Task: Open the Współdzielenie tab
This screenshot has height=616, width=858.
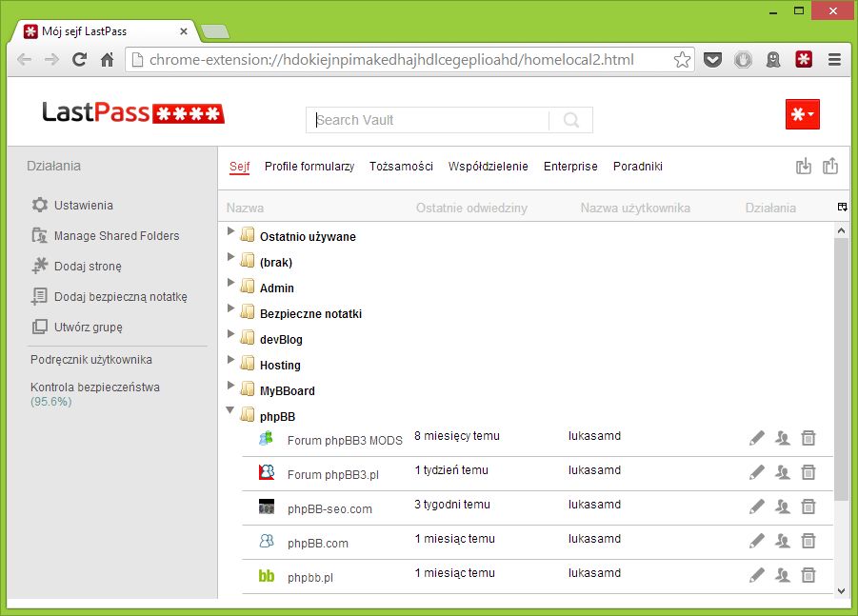Action: click(x=489, y=167)
